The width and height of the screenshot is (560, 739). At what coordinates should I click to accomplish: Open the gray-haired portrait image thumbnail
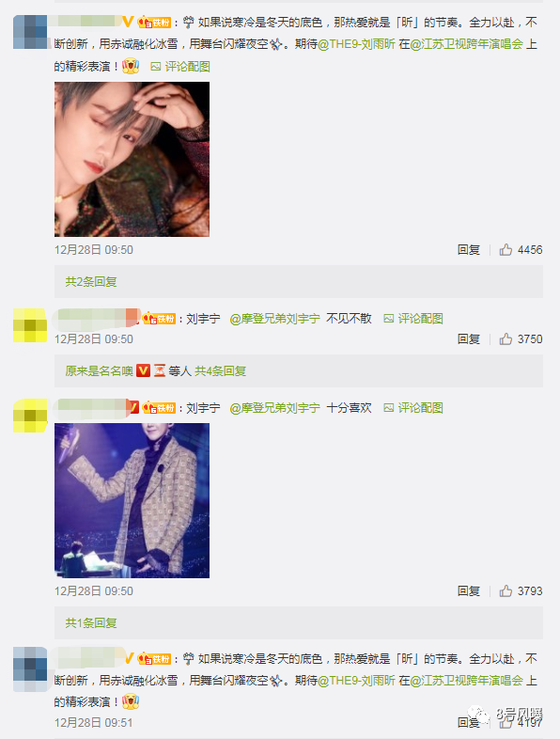tap(132, 159)
